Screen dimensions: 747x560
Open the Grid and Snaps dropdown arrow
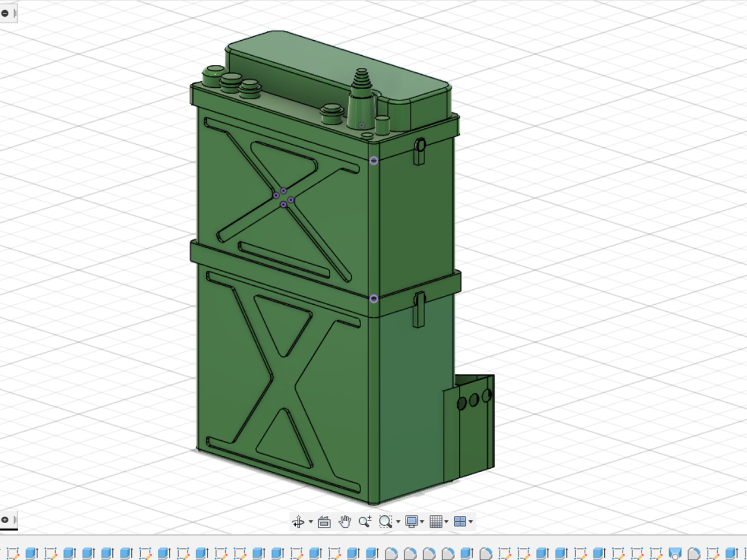[445, 521]
